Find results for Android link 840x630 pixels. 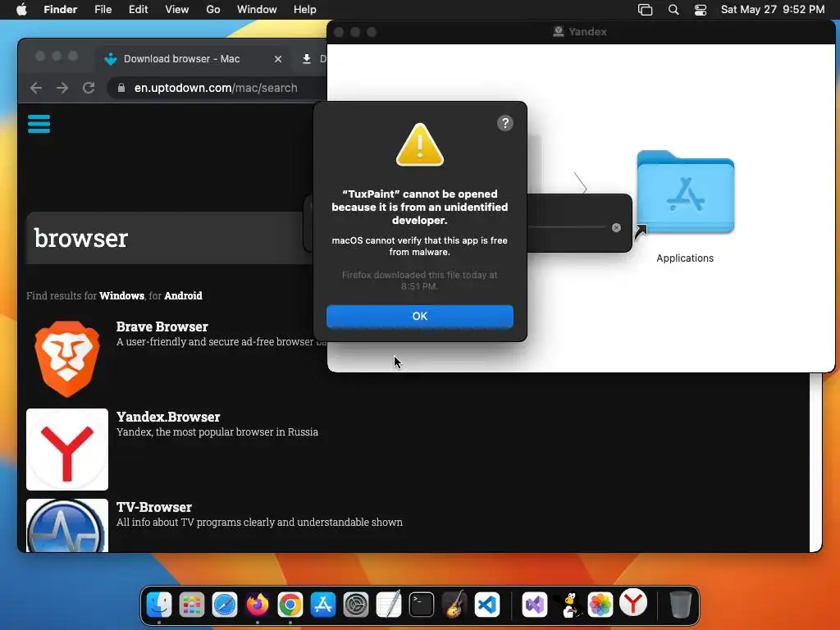tap(183, 295)
